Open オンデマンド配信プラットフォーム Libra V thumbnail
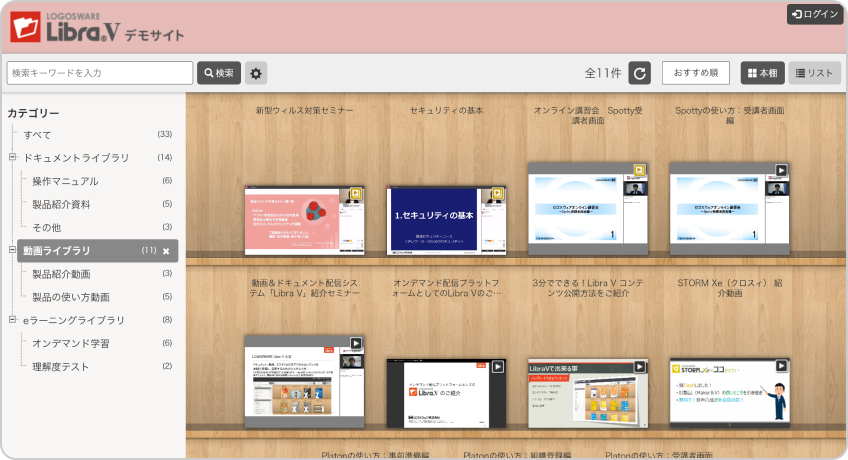 point(446,394)
